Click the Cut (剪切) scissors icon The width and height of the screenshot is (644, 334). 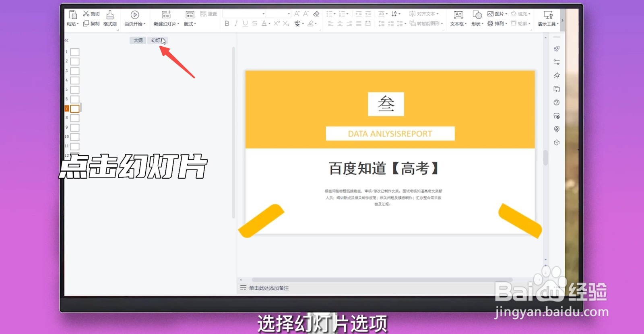(x=86, y=14)
